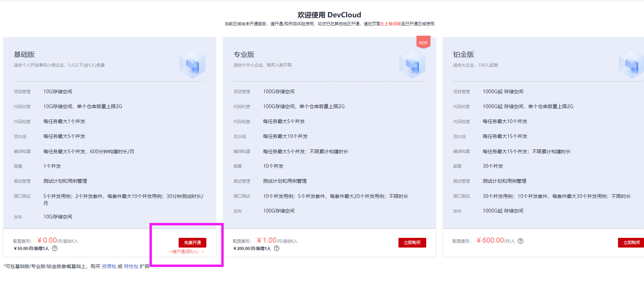The height and width of the screenshot is (285, 644).
Task: Click 10G存储空间，单个仓库容量上限2G in 基础版
Action: tap(83, 106)
